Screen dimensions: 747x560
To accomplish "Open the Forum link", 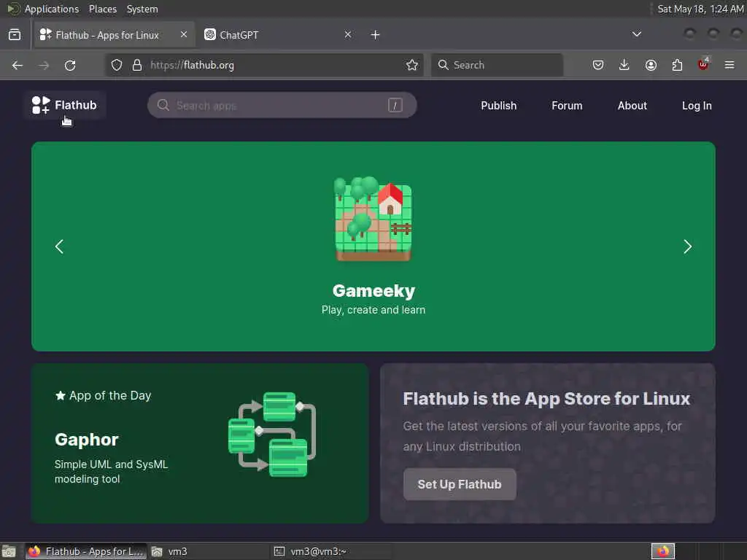I will [567, 106].
